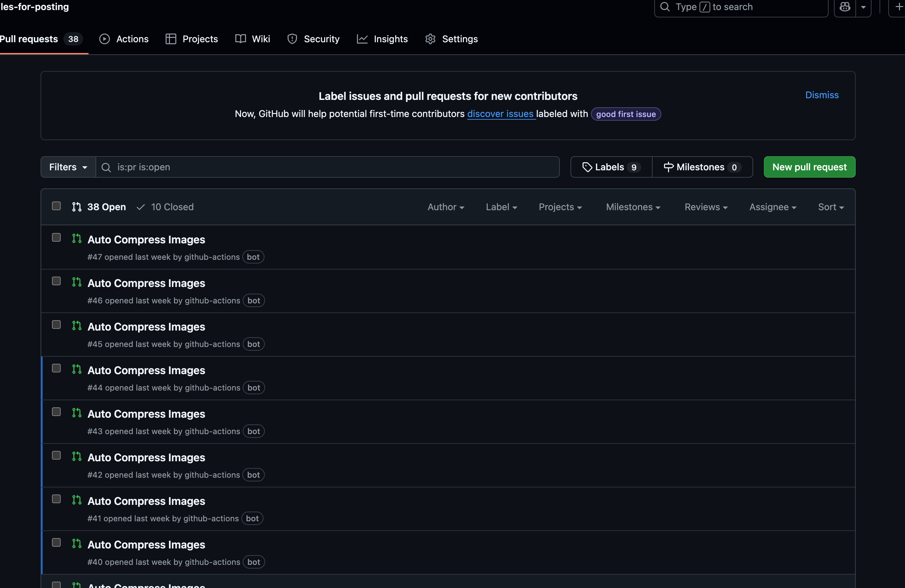The image size is (905, 588).
Task: Expand the Reviews filter dropdown
Action: (x=706, y=207)
